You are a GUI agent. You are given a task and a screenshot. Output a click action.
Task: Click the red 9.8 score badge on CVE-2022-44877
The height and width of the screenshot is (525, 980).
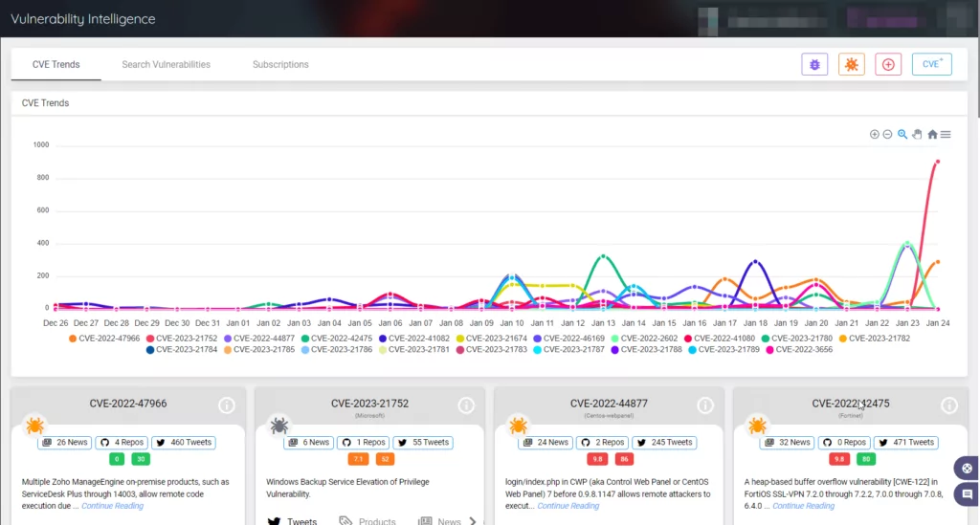pyautogui.click(x=597, y=459)
